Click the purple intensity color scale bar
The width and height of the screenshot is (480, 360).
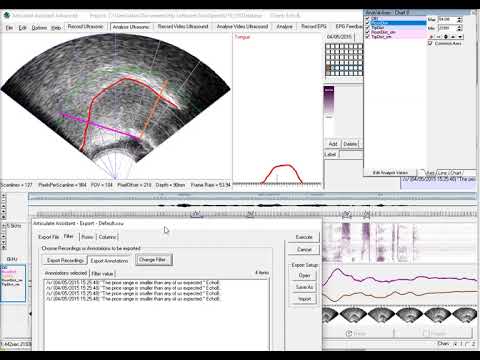[x=329, y=100]
